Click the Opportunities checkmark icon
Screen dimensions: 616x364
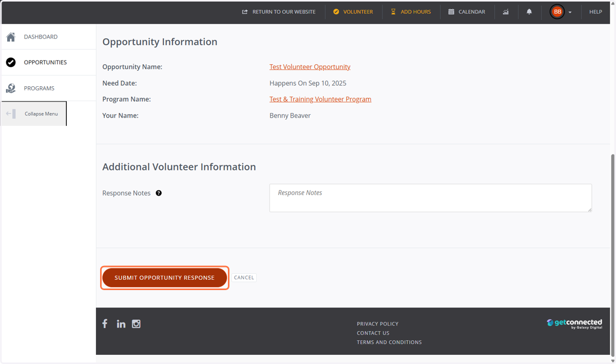pyautogui.click(x=11, y=62)
